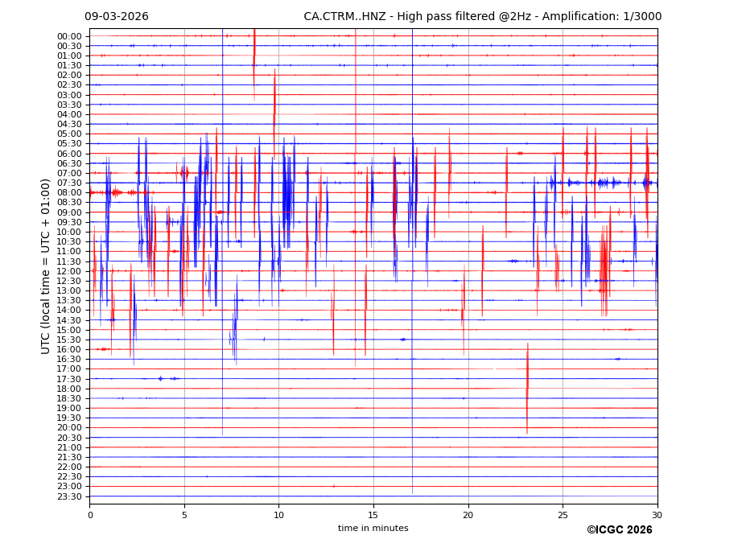
Task: Choose the 14:30 trace row label
Action: (69, 320)
